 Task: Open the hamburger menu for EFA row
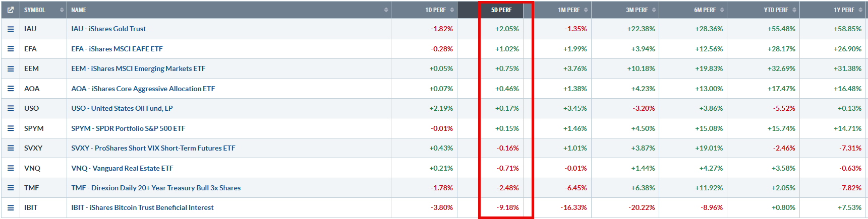click(11, 49)
